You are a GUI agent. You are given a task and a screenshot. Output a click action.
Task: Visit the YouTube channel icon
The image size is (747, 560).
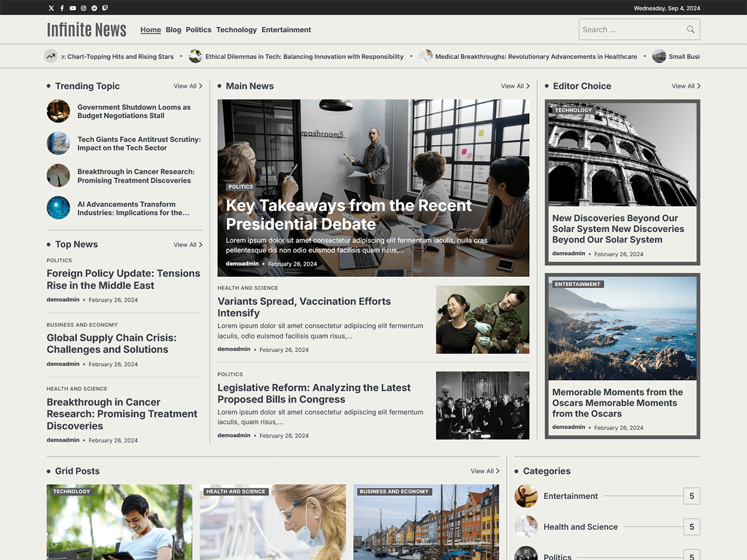point(72,7)
